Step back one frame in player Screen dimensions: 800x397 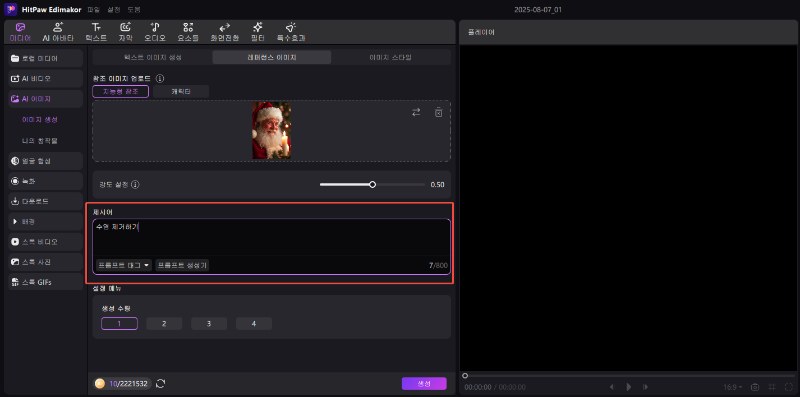[612, 387]
